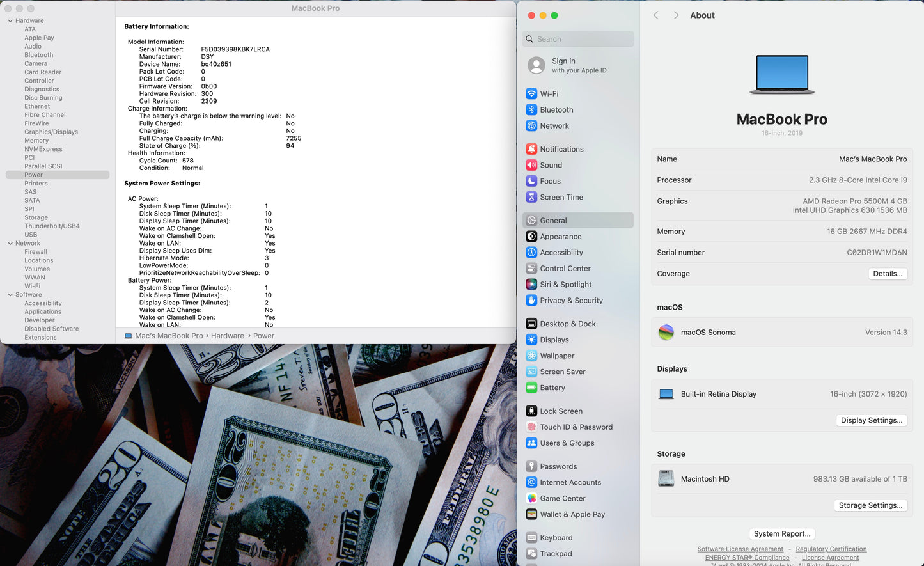The height and width of the screenshot is (566, 924).
Task: Select Graphics/Displays in the Hardware list
Action: 51,132
